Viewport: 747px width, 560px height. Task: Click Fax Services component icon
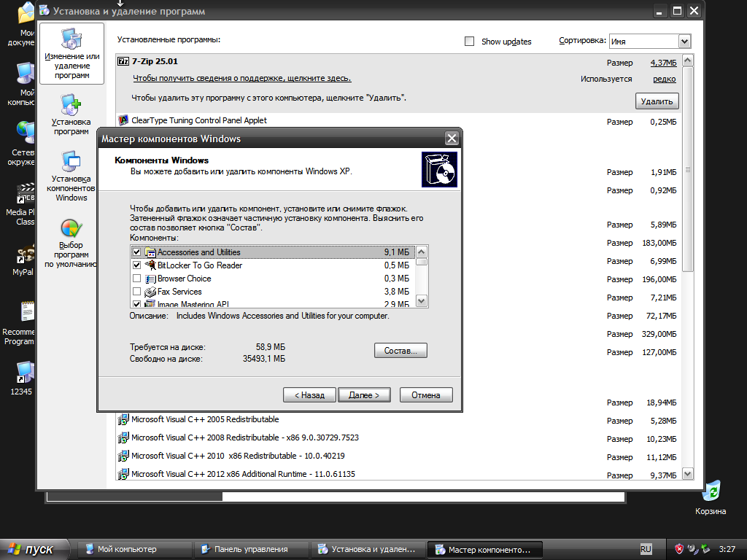click(150, 292)
